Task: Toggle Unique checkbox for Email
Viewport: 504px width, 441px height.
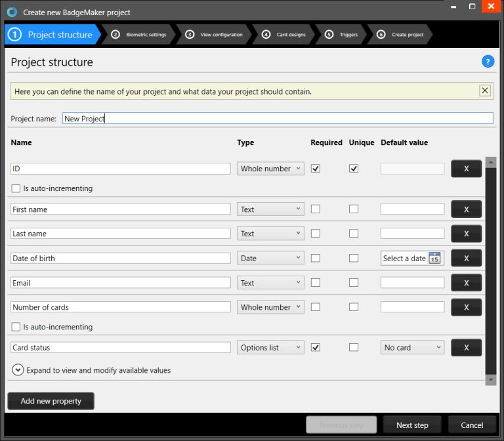Action: (354, 283)
